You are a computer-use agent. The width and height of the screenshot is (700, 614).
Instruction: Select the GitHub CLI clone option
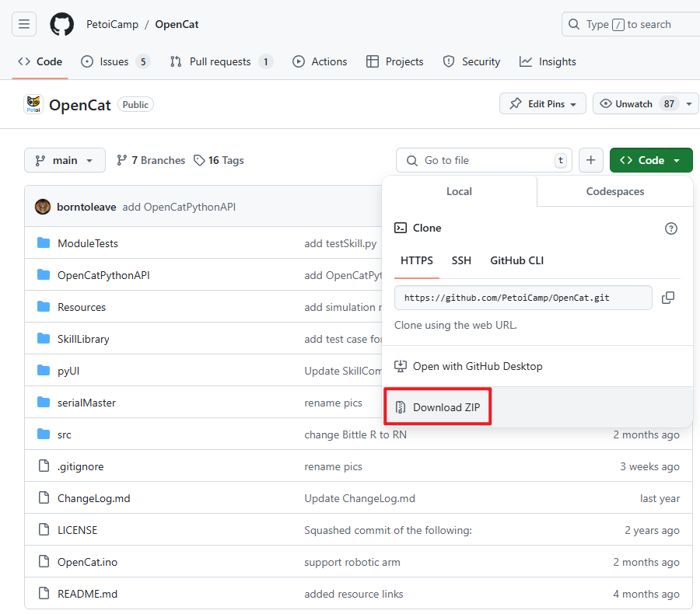516,260
